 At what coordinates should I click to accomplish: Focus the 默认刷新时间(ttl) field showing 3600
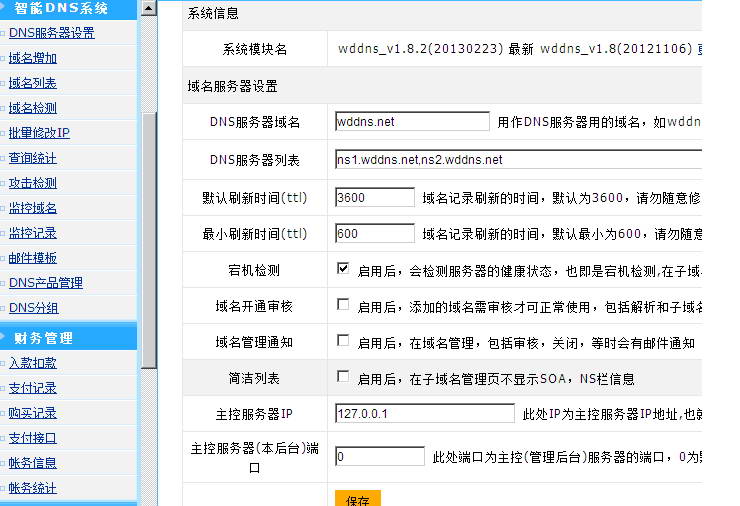coord(374,198)
